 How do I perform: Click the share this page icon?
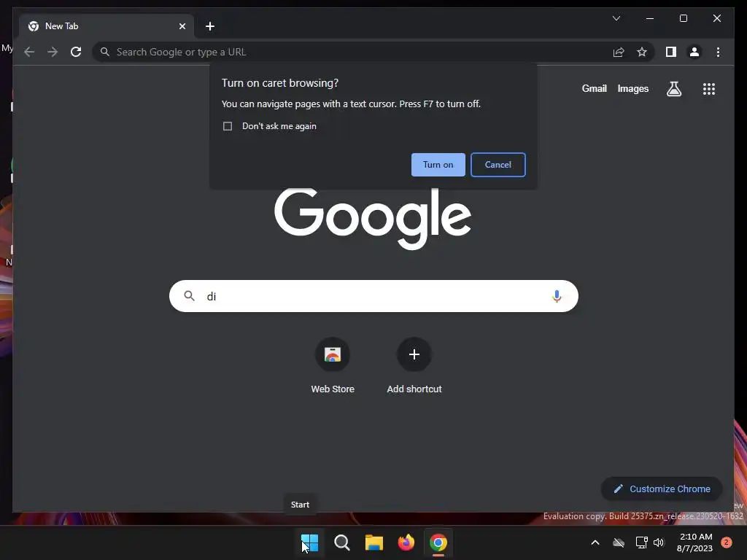point(619,52)
